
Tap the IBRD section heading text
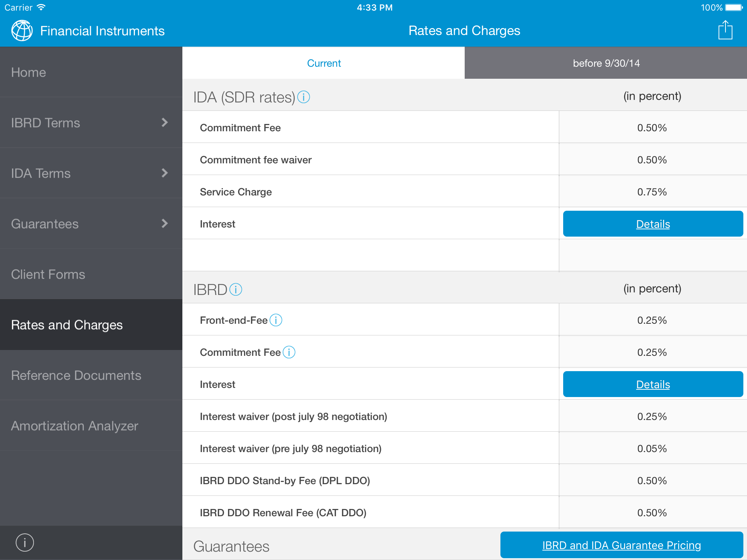tap(210, 289)
